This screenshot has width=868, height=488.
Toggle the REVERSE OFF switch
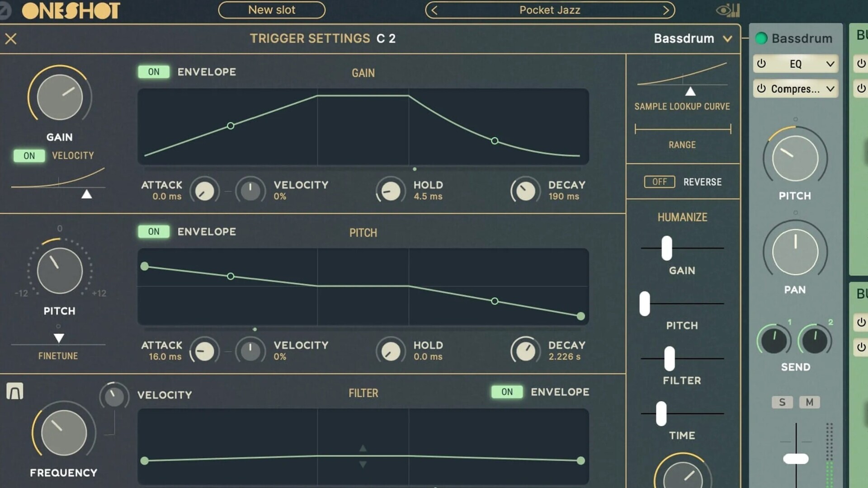click(660, 182)
